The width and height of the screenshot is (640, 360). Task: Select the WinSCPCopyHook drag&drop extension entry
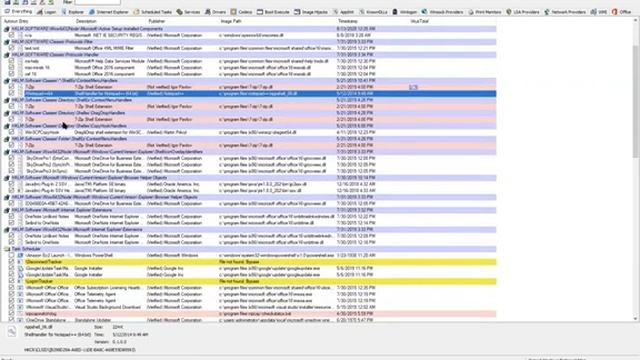250,133
